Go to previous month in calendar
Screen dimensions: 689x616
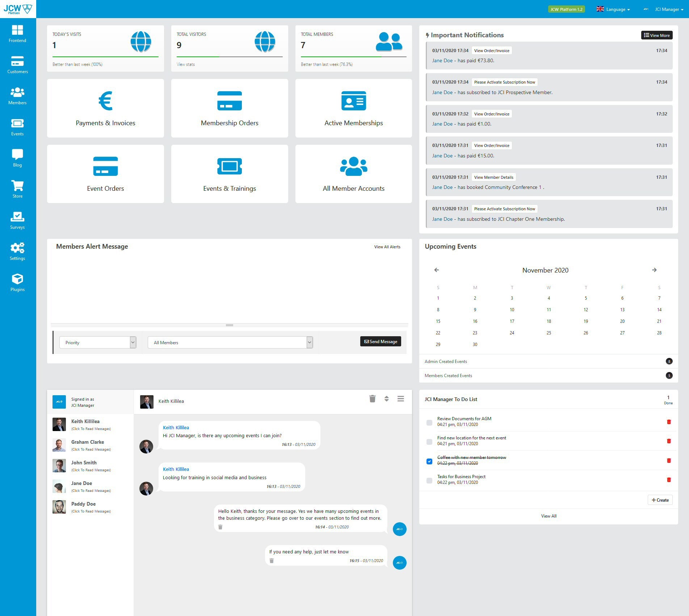coord(436,270)
